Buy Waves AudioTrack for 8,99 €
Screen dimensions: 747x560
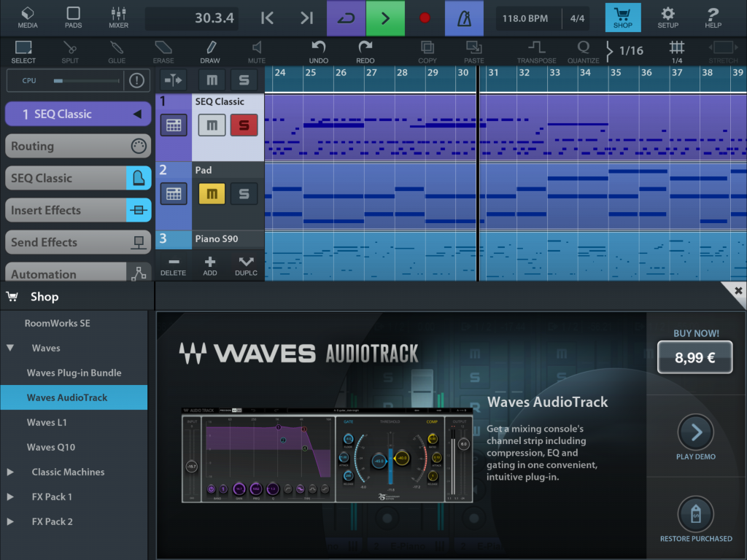(x=694, y=357)
